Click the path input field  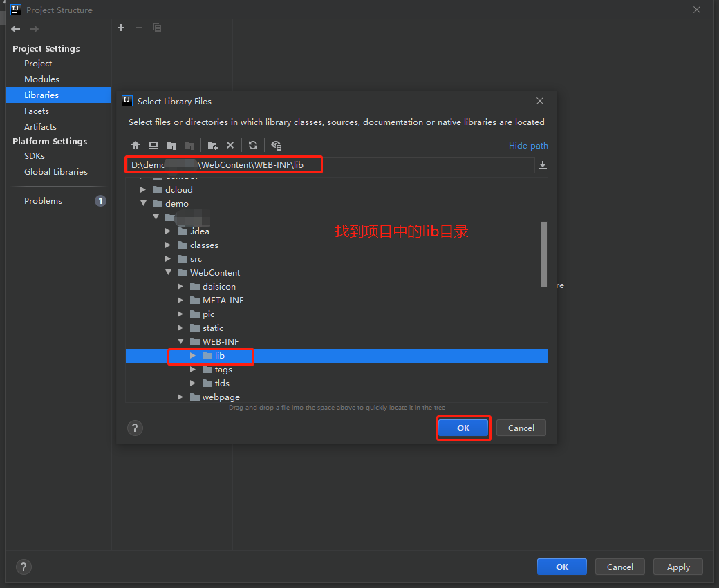tap(330, 165)
